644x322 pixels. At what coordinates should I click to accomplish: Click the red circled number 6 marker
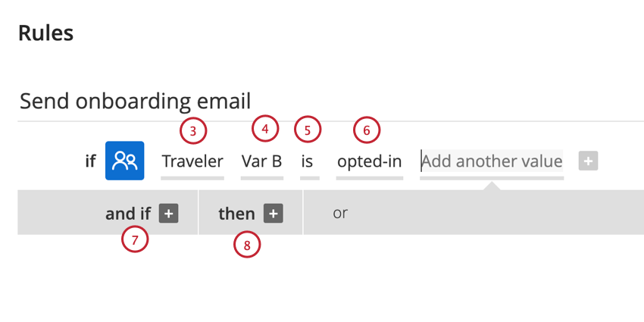click(x=367, y=130)
